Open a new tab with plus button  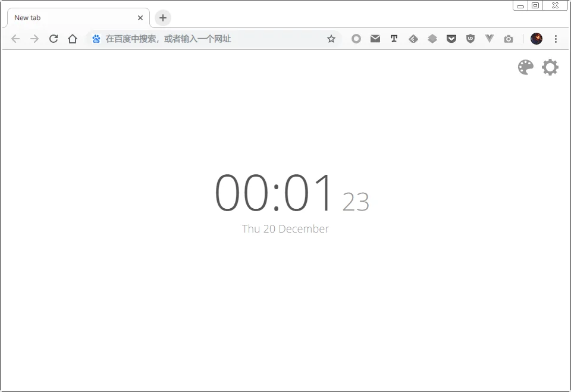[162, 18]
